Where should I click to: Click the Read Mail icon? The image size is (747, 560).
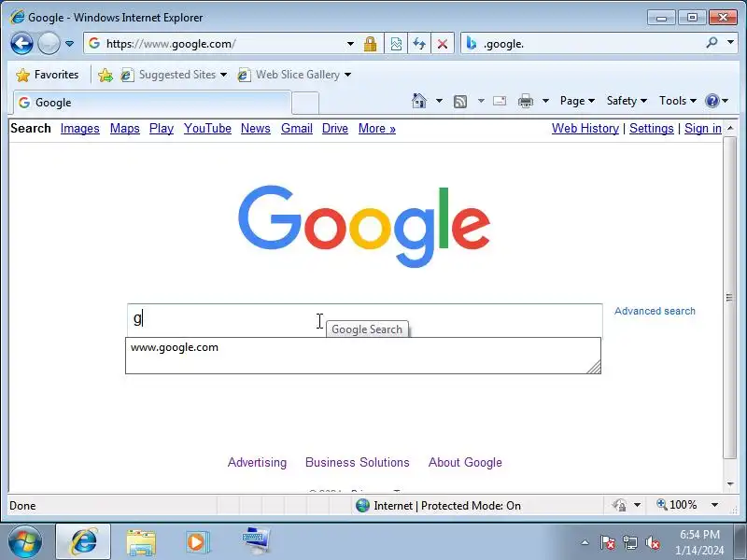(x=500, y=101)
